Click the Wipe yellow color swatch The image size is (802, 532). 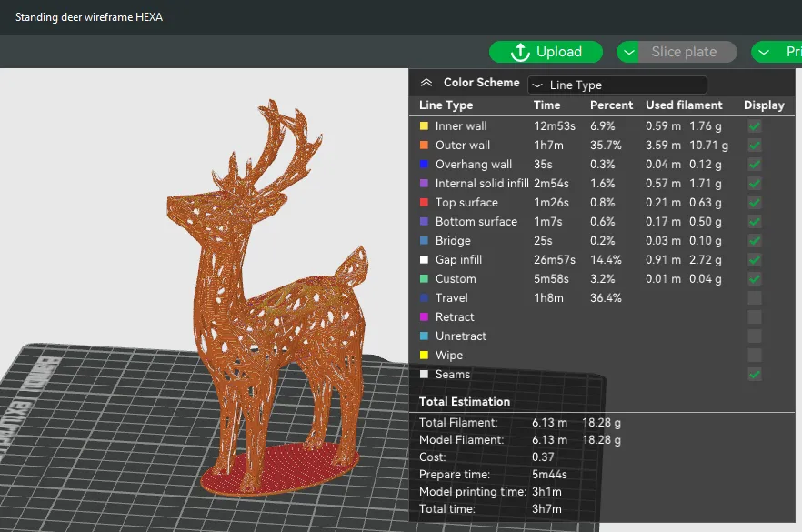tap(424, 356)
